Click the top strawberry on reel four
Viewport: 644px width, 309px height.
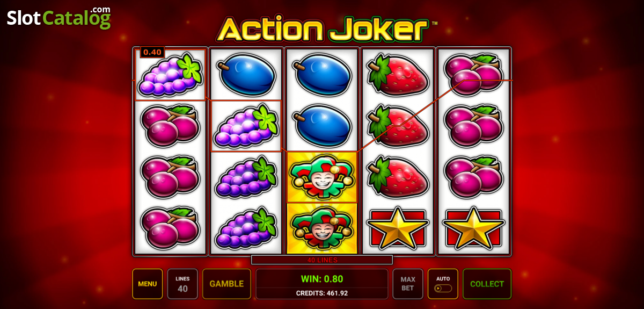pyautogui.click(x=398, y=74)
